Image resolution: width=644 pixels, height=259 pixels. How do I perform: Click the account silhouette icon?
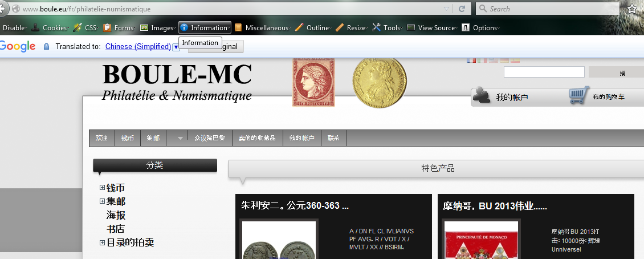(x=482, y=95)
